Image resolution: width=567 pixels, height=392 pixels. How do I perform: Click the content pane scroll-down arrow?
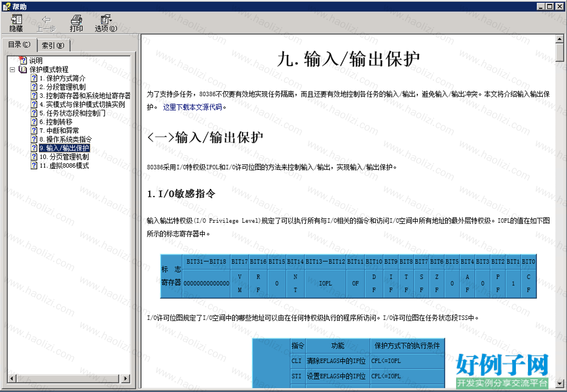(x=560, y=383)
